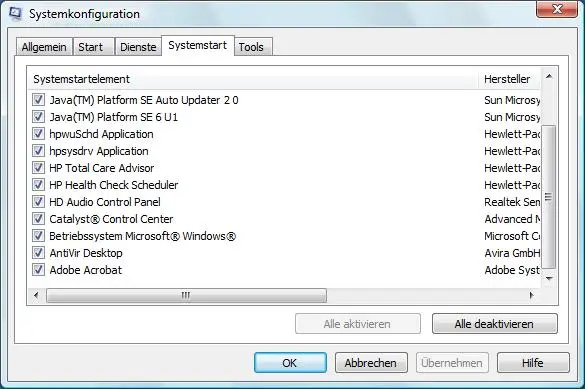Screen dimensions: 585x389
Task: Select the 'HP Total Care Advisor' row text
Action: point(101,168)
